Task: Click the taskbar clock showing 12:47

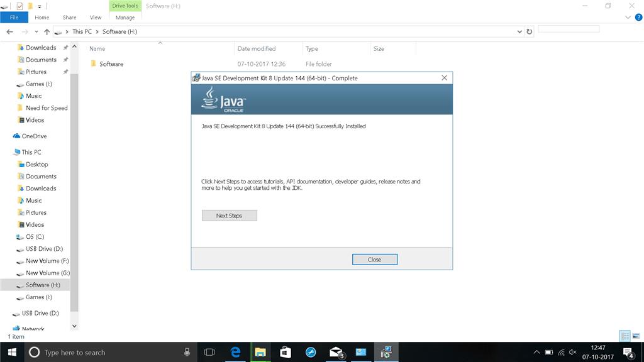Action: click(598, 352)
